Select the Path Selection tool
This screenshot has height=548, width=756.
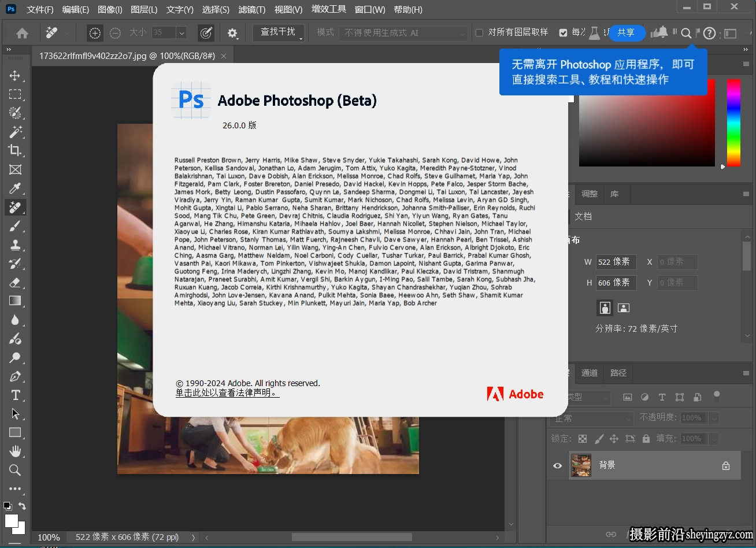[15, 414]
